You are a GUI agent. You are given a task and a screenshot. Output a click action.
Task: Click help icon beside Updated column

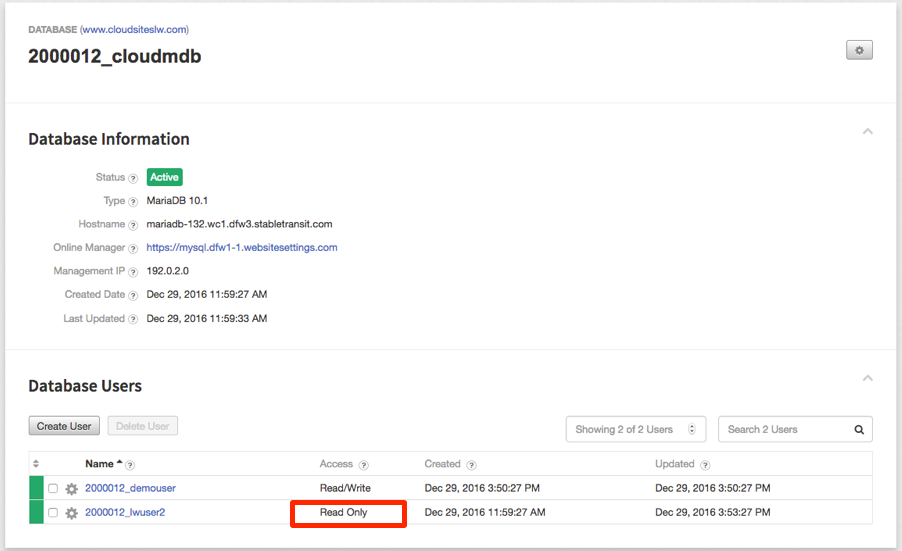[705, 465]
